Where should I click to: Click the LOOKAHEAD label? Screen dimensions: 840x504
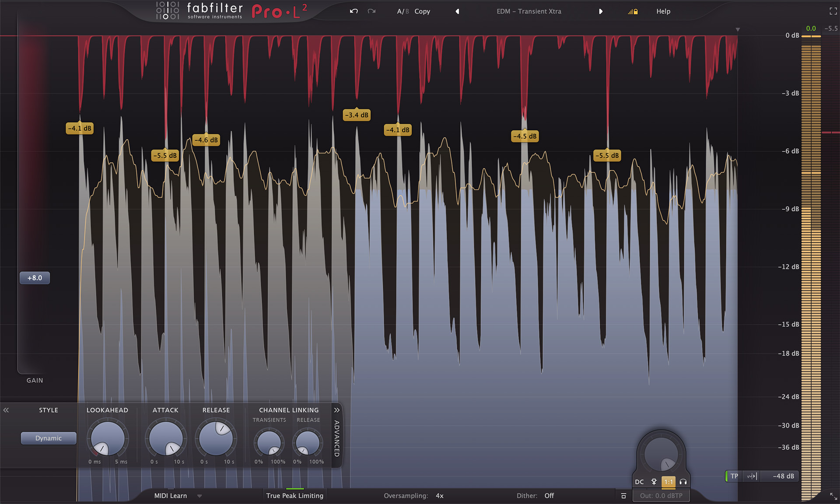107,410
